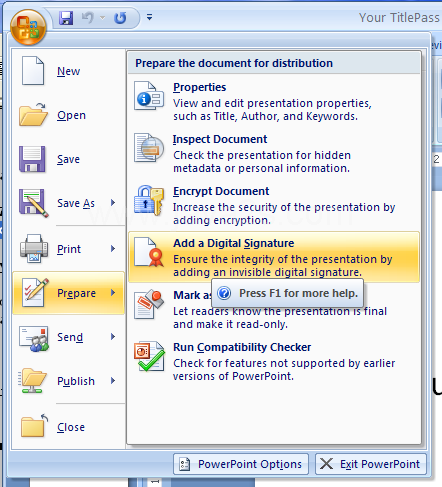Select Close from the Office menu
This screenshot has width=442, height=487.
68,427
